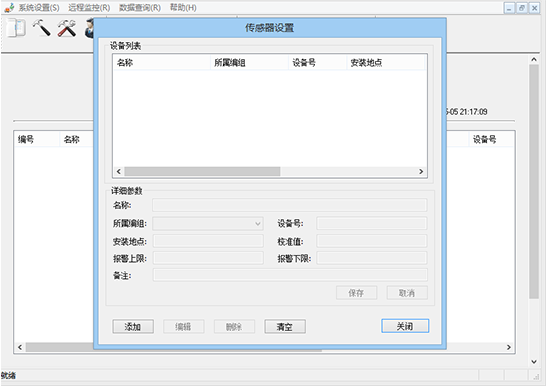546x388 pixels.
Task: Click the 添加 button
Action: [x=133, y=327]
